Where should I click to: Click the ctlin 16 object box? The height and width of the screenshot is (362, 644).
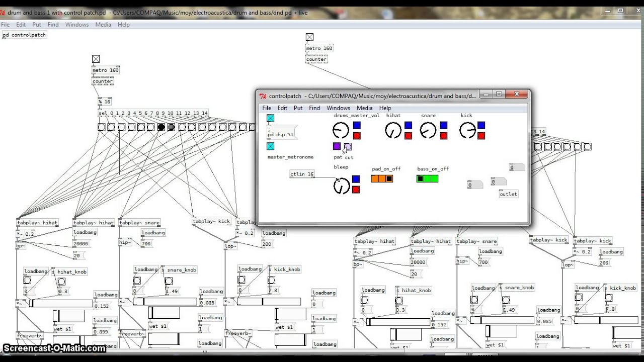pos(302,174)
